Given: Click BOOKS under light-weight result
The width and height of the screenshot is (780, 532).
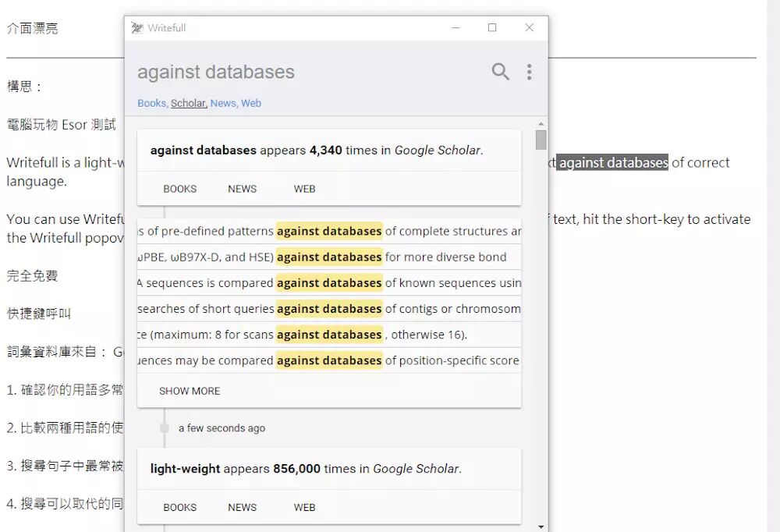Looking at the screenshot, I should (180, 507).
